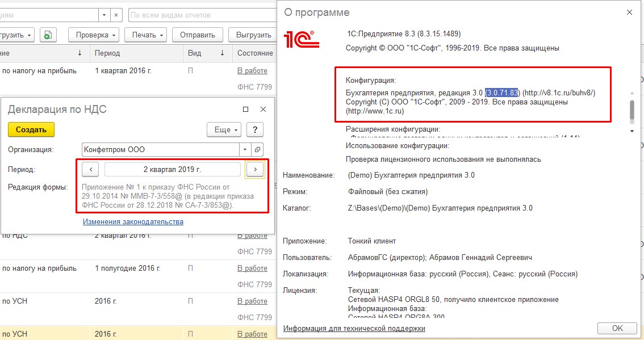Open Изменения законодательства link
This screenshot has width=644, height=340.
click(x=133, y=222)
